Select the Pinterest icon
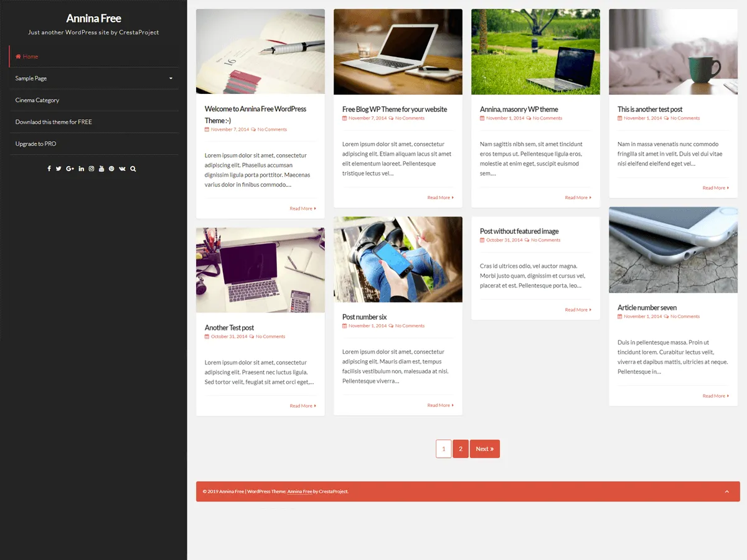This screenshot has width=747, height=560. coord(111,168)
